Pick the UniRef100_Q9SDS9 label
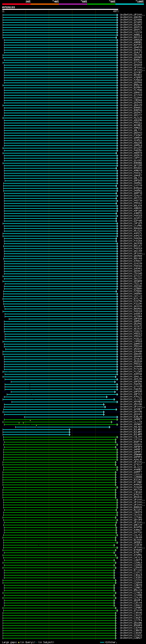 tap(131, 65)
